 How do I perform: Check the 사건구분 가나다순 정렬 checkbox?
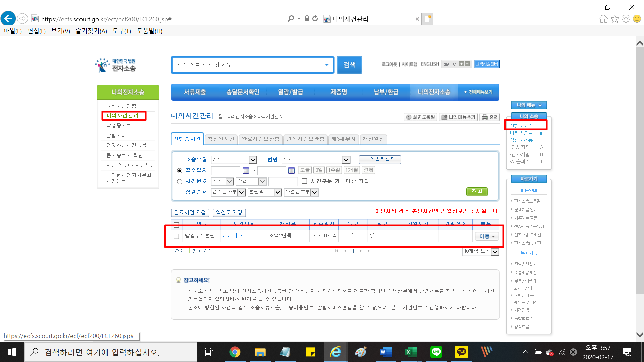click(304, 181)
